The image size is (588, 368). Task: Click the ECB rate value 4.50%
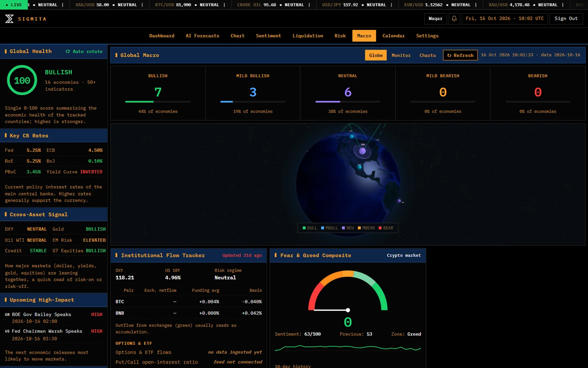(96, 150)
